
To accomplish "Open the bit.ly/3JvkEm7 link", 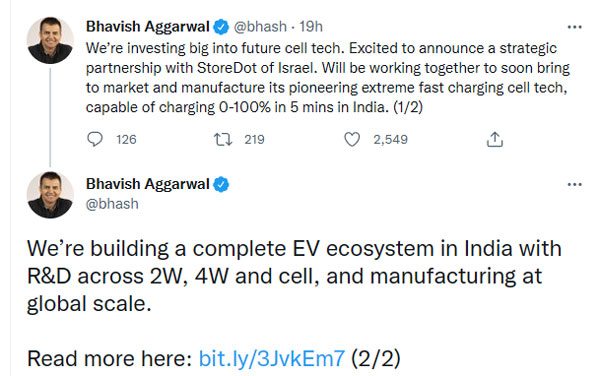I will 272,359.
